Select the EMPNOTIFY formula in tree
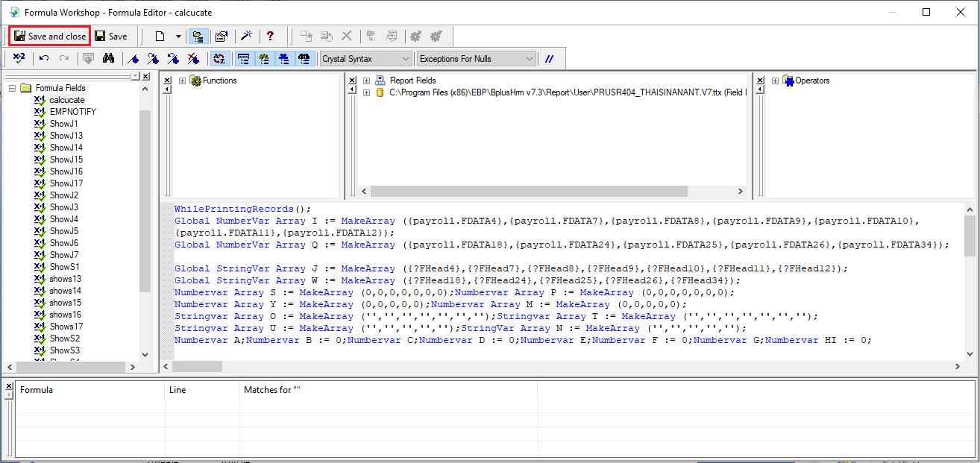980x463 pixels. coord(72,112)
